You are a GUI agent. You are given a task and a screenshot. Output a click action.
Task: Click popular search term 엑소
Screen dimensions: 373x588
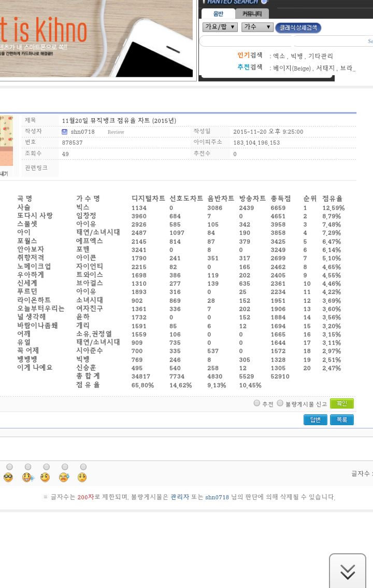pos(279,56)
